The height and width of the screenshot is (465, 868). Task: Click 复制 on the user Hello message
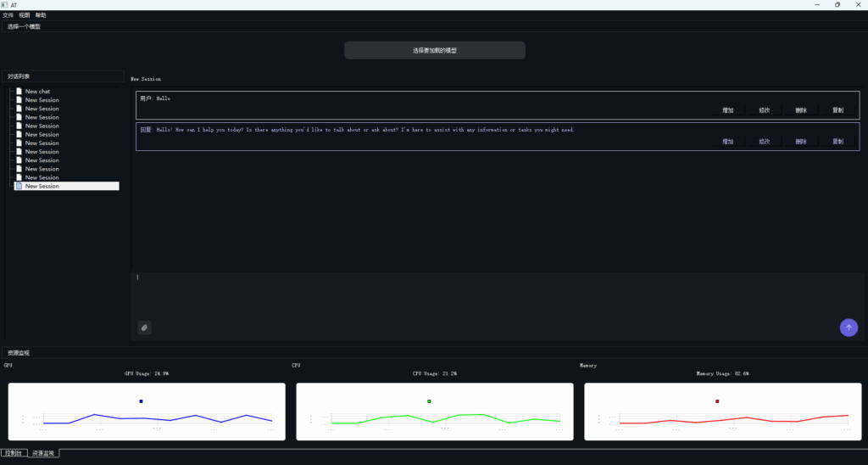pos(837,110)
